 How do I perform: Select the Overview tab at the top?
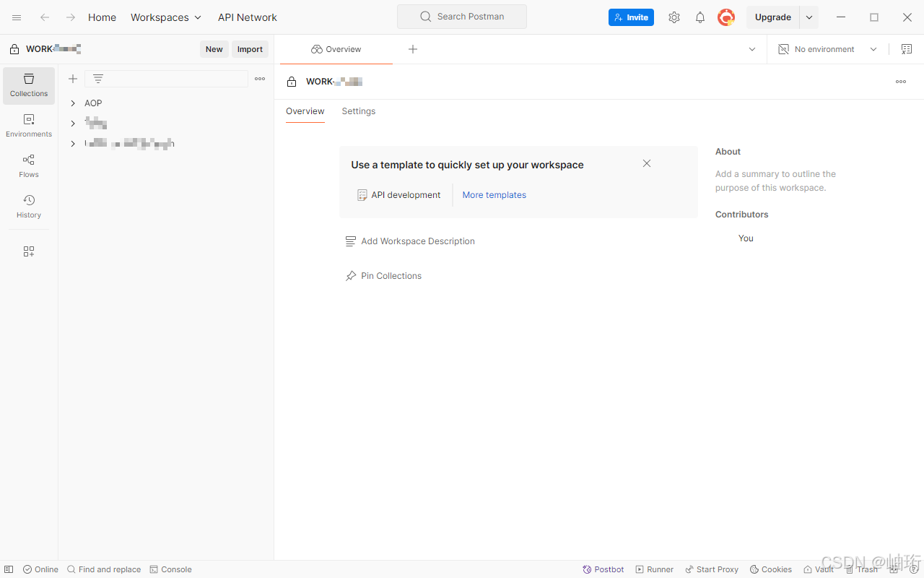point(336,49)
